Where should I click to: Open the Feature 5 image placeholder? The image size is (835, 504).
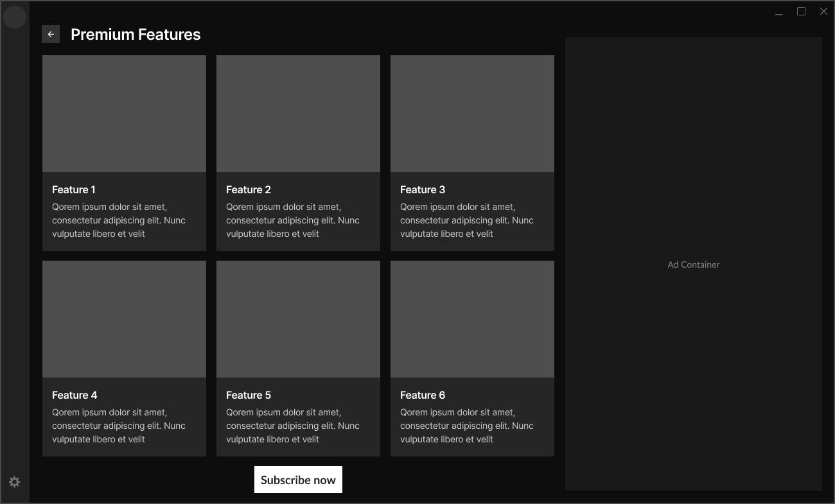click(298, 319)
